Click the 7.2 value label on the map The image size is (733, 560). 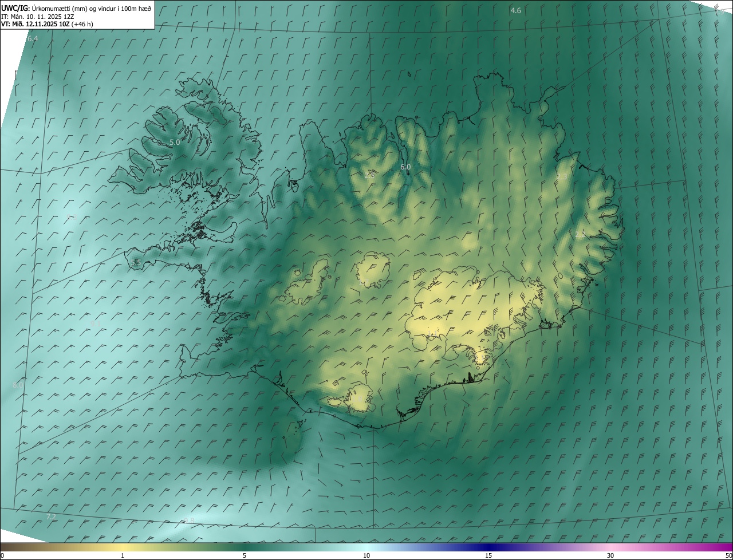pos(51,516)
